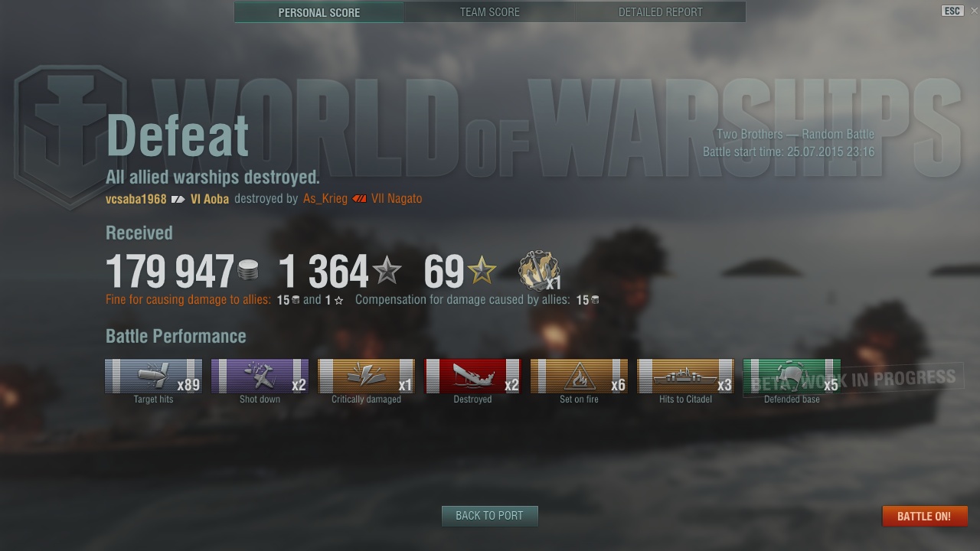
Task: Select the red Destroyed ribbon
Action: coord(472,376)
